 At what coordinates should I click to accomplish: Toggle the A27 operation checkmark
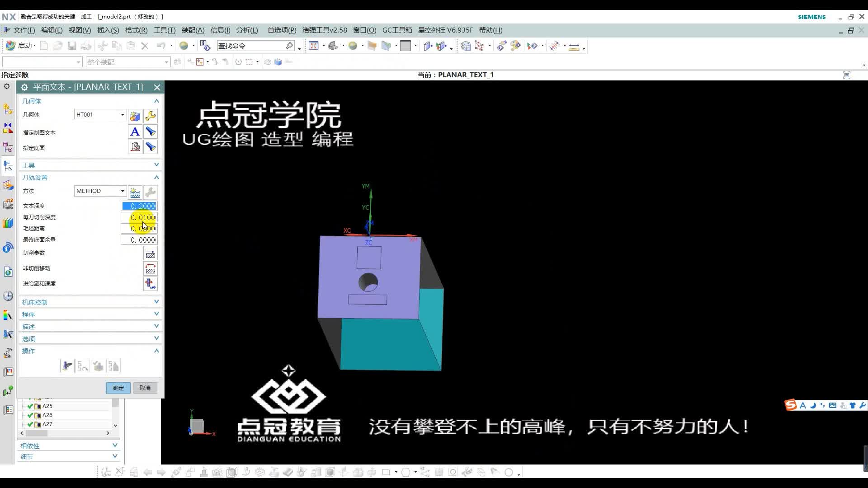(x=31, y=424)
